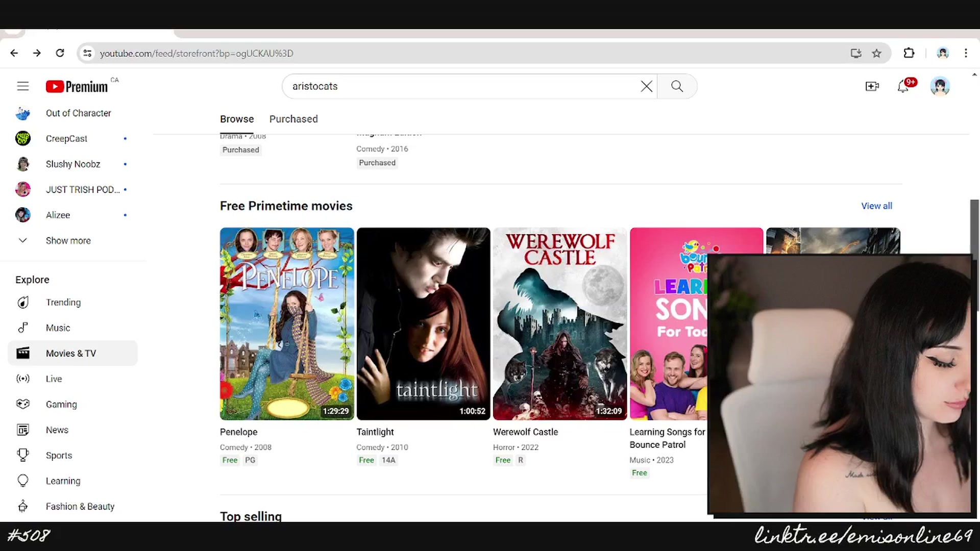Open the JUST TRISH POD channel avatar
980x551 pixels.
(23, 189)
